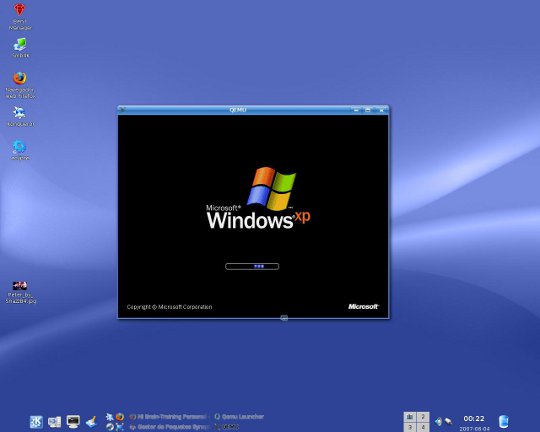Click the small Konqueror quick-launch icon
Image resolution: width=540 pixels, height=432 pixels.
[110, 417]
